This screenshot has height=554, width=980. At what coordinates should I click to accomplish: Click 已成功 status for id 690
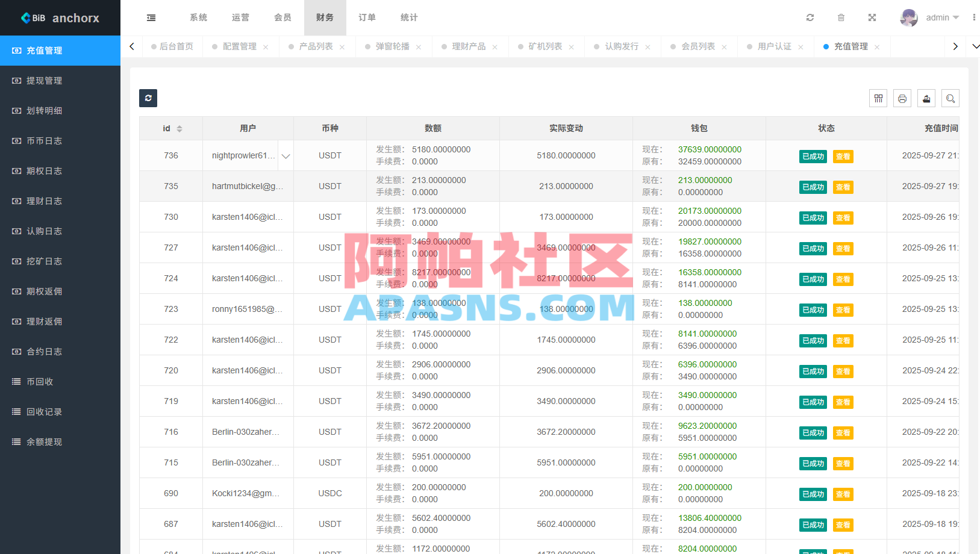coord(813,494)
